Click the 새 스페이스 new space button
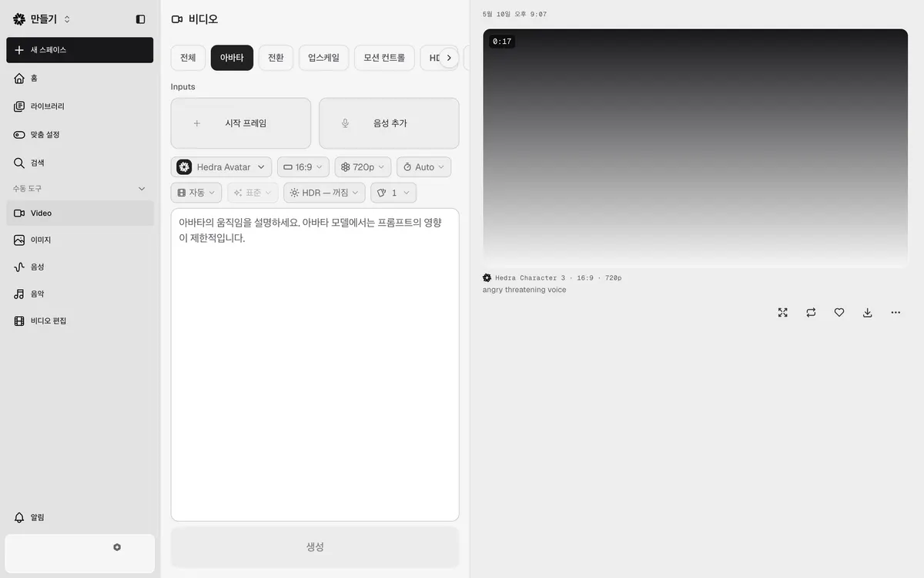Image resolution: width=924 pixels, height=578 pixels. 80,50
